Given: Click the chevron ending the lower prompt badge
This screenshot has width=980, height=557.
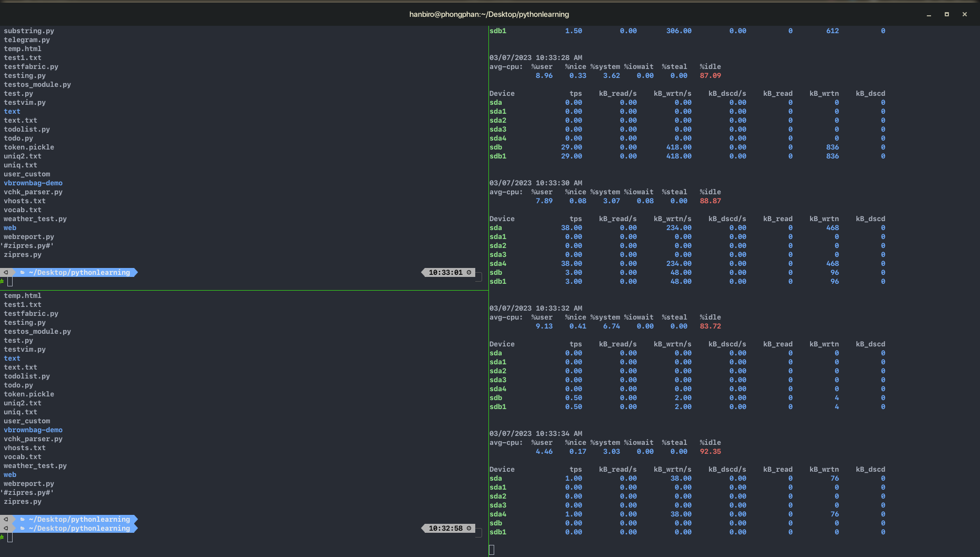Looking at the screenshot, I should pyautogui.click(x=136, y=528).
